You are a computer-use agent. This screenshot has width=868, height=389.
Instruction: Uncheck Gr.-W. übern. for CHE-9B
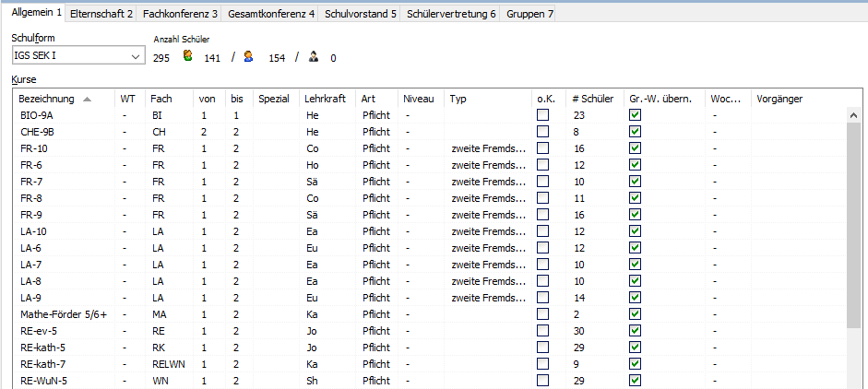click(x=635, y=132)
